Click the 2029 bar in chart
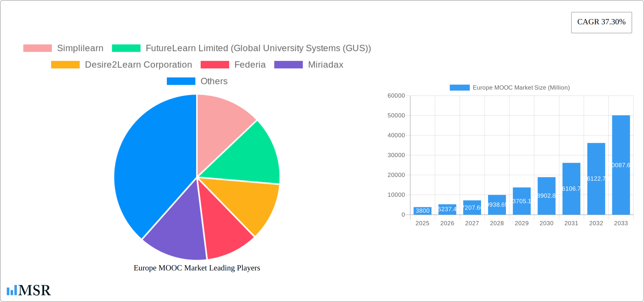 pos(522,201)
